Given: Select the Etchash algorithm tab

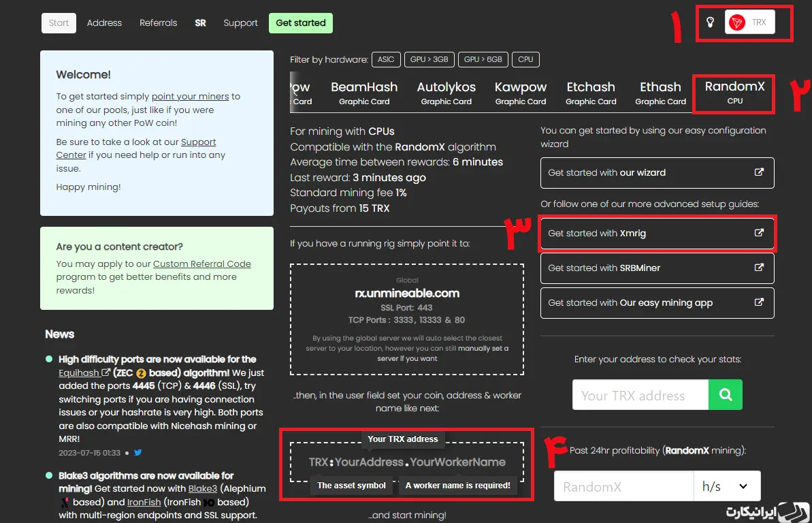Looking at the screenshot, I should [x=591, y=93].
